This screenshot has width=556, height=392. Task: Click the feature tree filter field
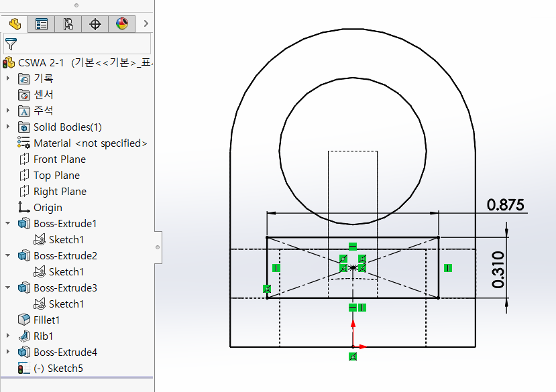[x=77, y=44]
